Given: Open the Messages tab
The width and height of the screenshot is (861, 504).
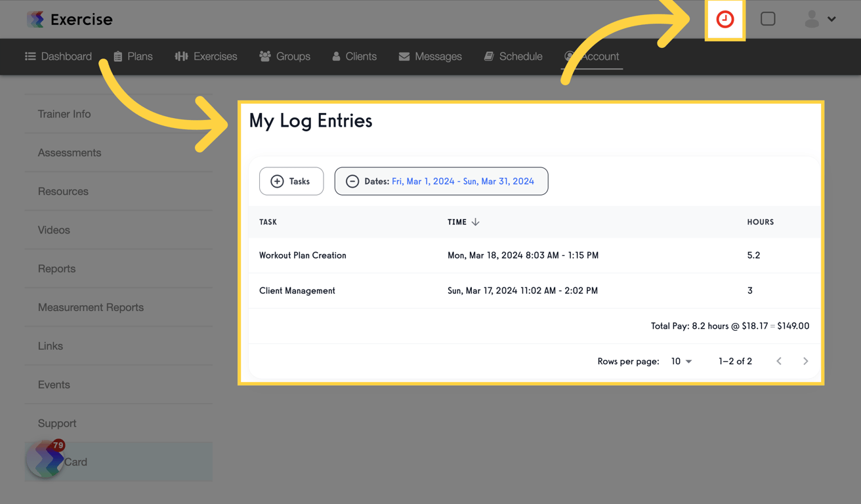Looking at the screenshot, I should tap(430, 56).
